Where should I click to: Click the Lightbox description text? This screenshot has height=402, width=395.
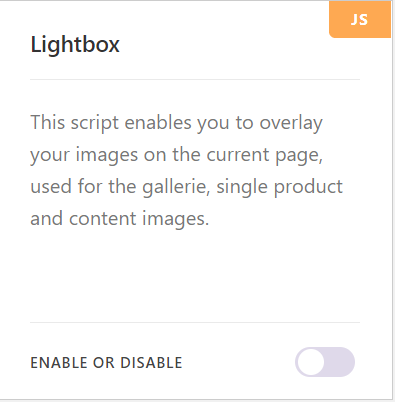point(187,171)
